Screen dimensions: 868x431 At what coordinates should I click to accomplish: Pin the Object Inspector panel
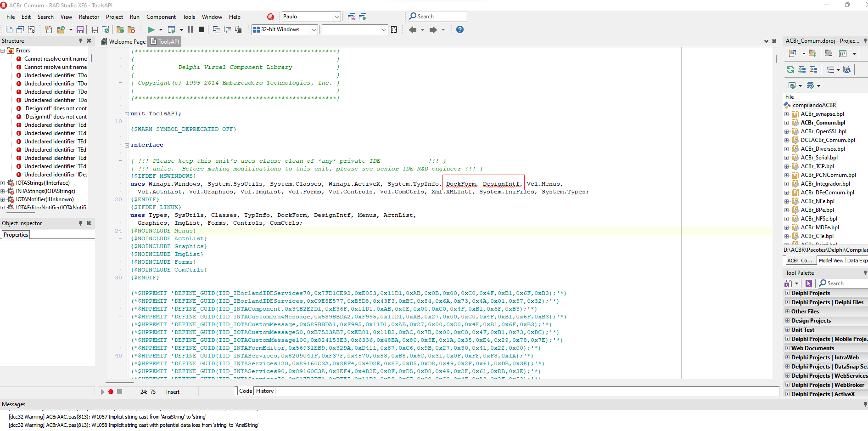81,223
